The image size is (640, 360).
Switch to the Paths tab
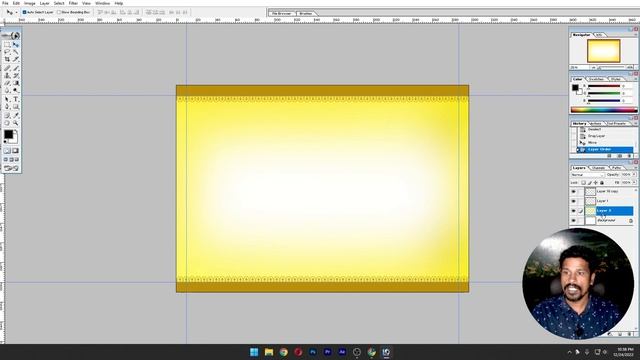click(617, 168)
